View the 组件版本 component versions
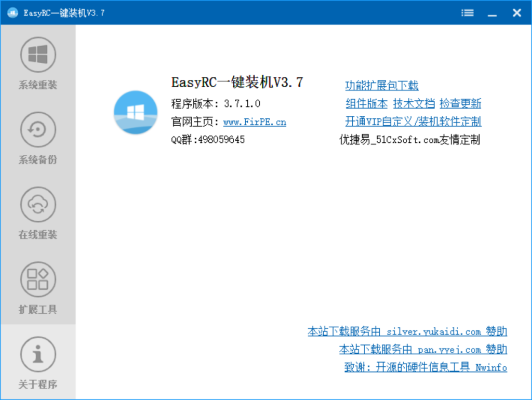The image size is (532, 400). coord(366,103)
